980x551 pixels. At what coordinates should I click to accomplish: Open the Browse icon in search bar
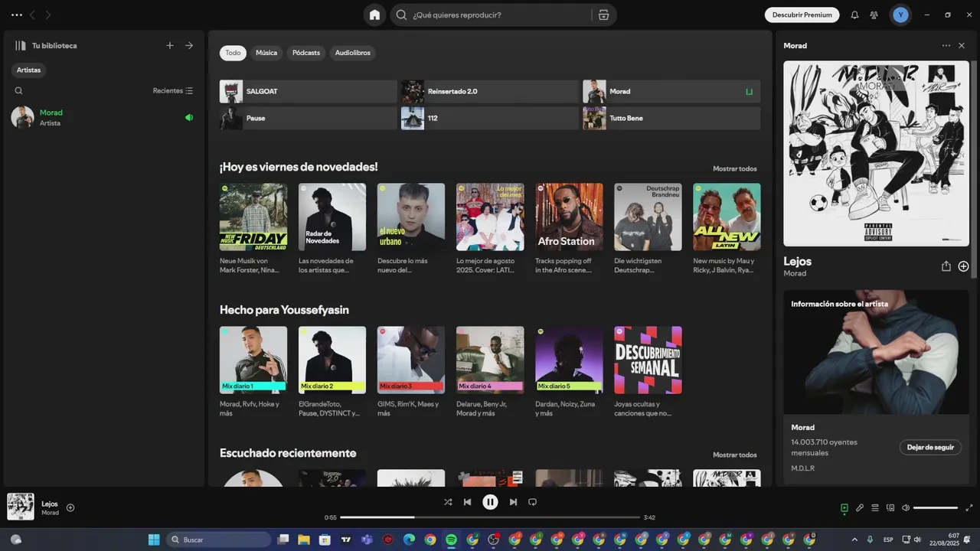point(603,15)
